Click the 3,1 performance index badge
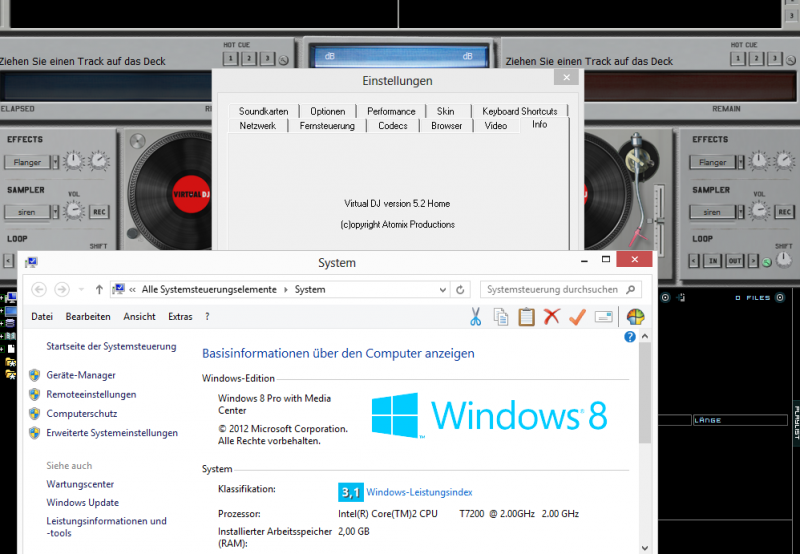 [351, 492]
